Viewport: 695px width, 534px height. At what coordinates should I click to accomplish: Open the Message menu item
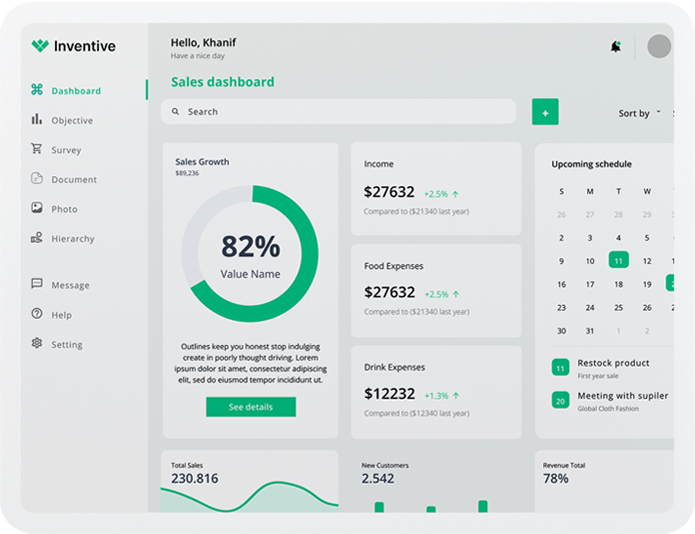[x=70, y=285]
